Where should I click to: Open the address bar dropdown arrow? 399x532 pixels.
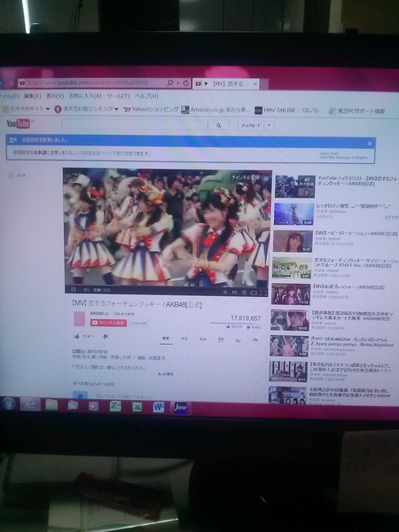coord(177,82)
